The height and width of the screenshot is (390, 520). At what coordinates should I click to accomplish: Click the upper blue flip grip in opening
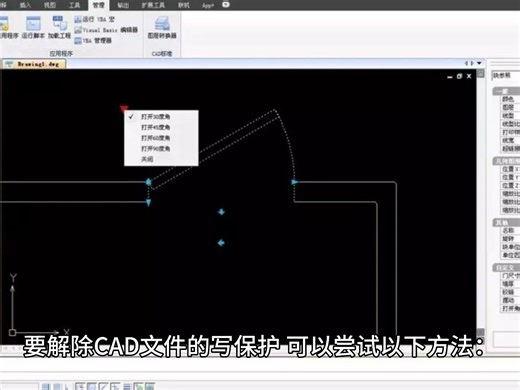(221, 212)
